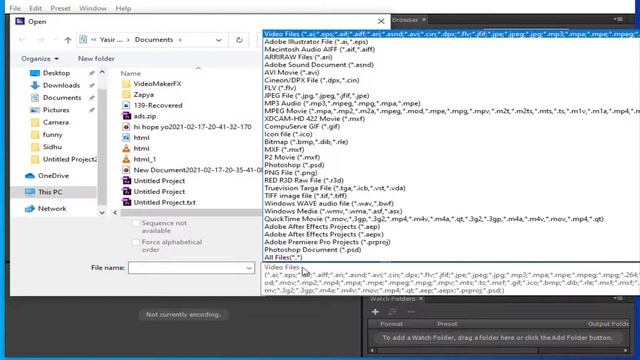Select Network in the navigation pane
Image resolution: width=640 pixels, height=360 pixels.
[x=52, y=209]
